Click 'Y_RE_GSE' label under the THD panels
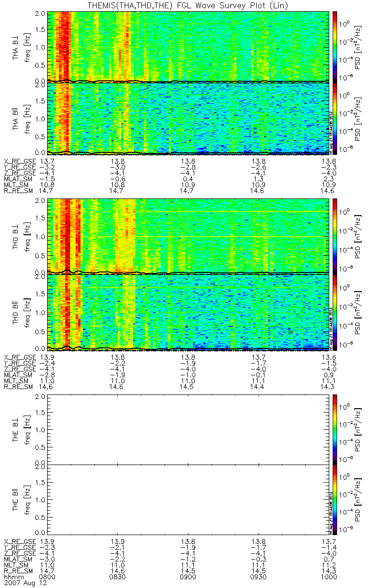368x588 pixels. (20, 362)
